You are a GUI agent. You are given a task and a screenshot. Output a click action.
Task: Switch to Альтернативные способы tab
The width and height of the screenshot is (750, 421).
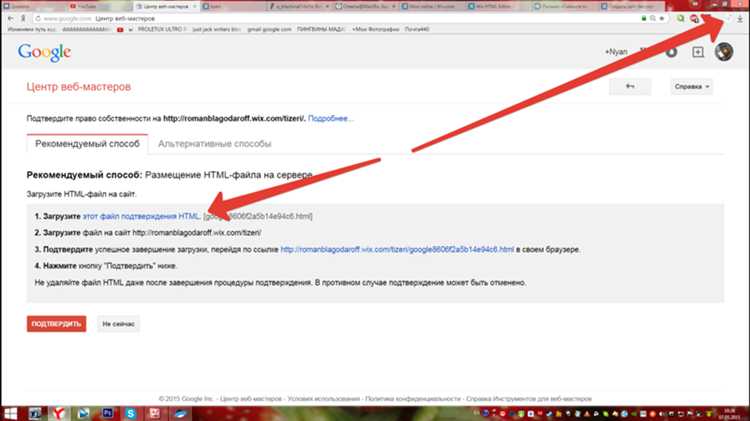coord(214,144)
